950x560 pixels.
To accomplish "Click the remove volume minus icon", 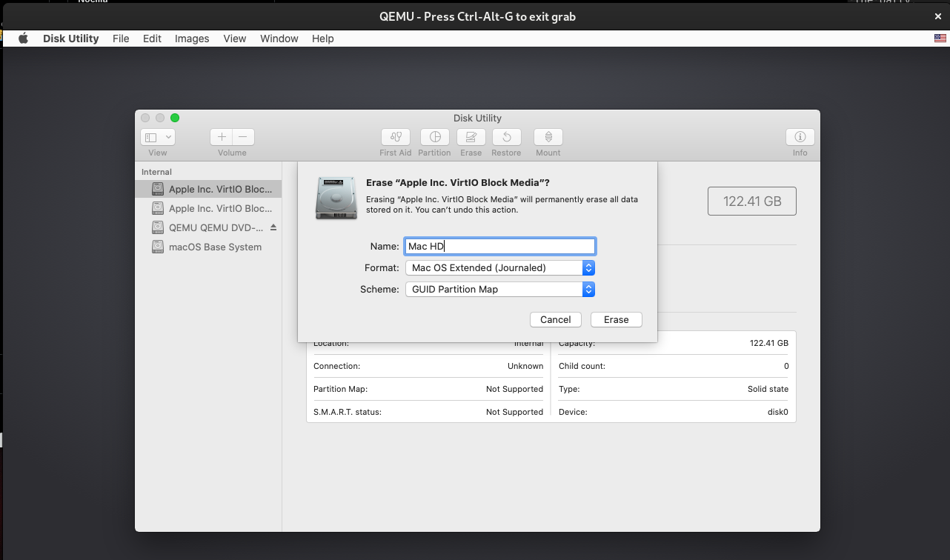I will [243, 137].
